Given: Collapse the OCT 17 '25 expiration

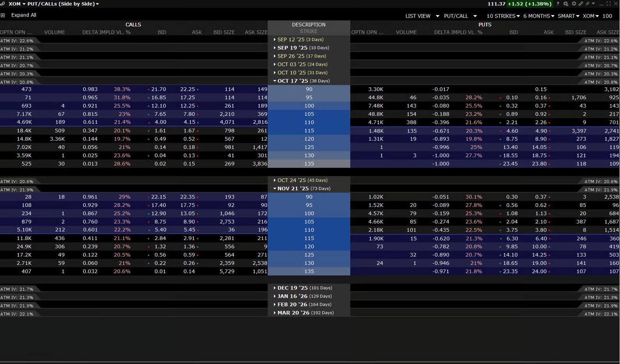Looking at the screenshot, I should tap(275, 81).
